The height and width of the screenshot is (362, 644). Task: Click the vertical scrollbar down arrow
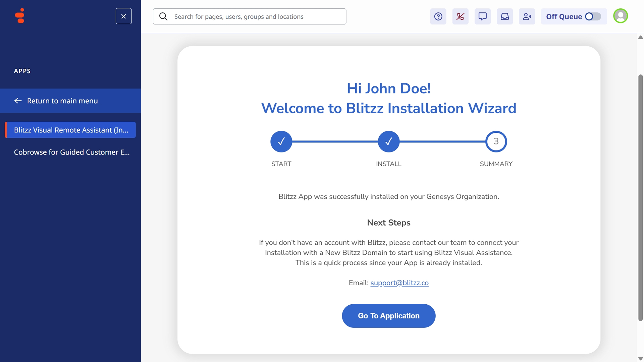pos(640,359)
